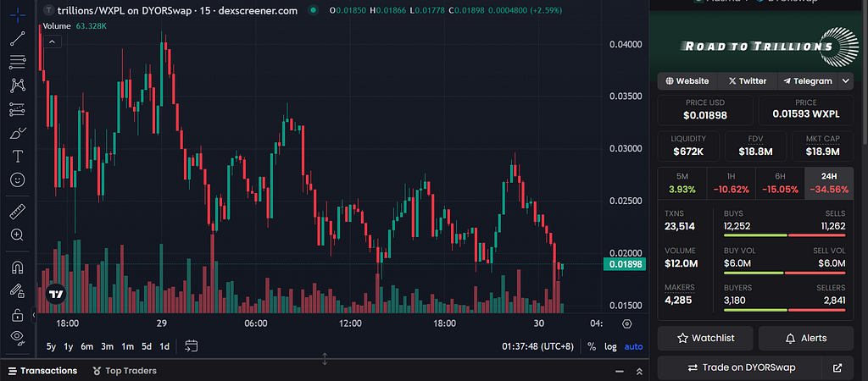This screenshot has width=868, height=381.
Task: Switch to the Top Traders tab
Action: pyautogui.click(x=125, y=371)
